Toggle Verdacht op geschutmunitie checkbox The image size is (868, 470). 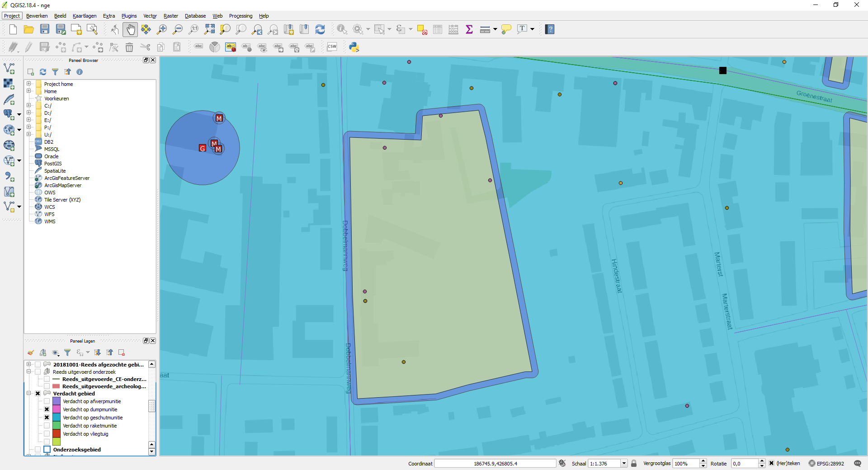47,418
